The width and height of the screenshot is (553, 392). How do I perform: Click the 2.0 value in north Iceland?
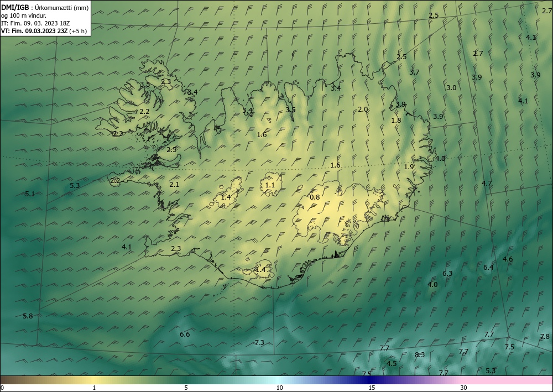coord(363,109)
